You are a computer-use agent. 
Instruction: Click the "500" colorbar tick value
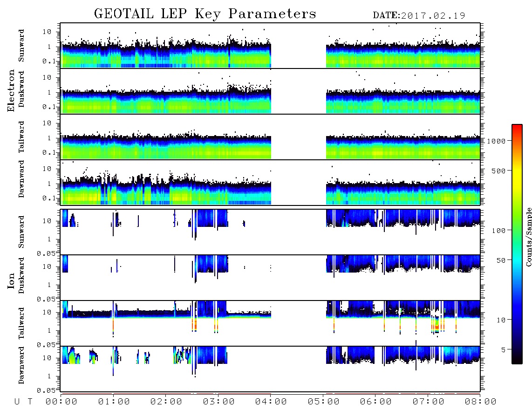click(499, 171)
